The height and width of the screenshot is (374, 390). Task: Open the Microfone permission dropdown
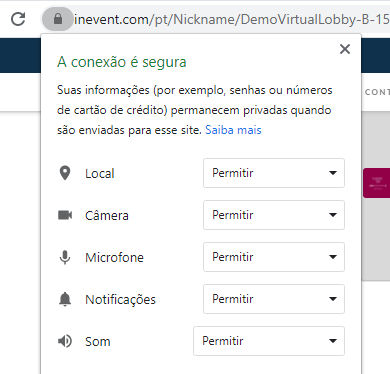click(x=274, y=257)
